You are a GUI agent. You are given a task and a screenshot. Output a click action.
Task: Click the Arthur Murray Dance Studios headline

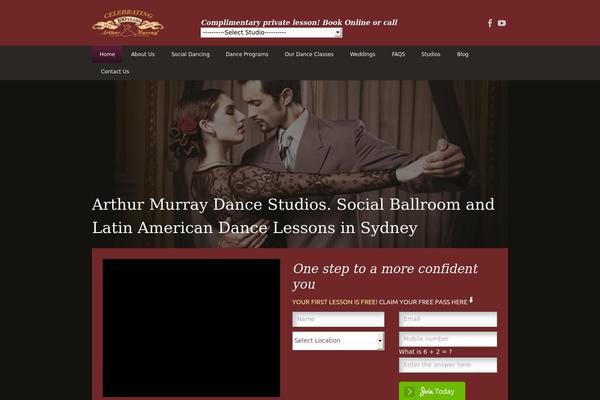pos(293,216)
